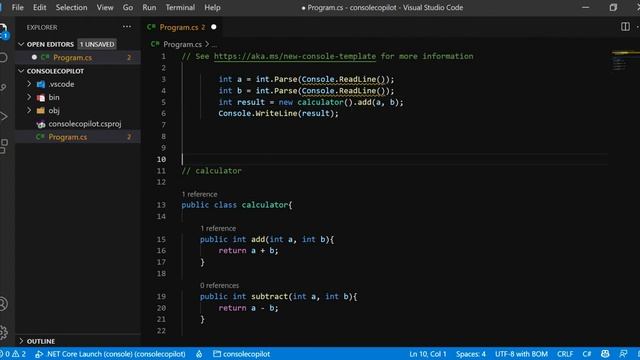Minimize the VS Code window
Viewport: 640px width, 360px height.
point(585,7)
